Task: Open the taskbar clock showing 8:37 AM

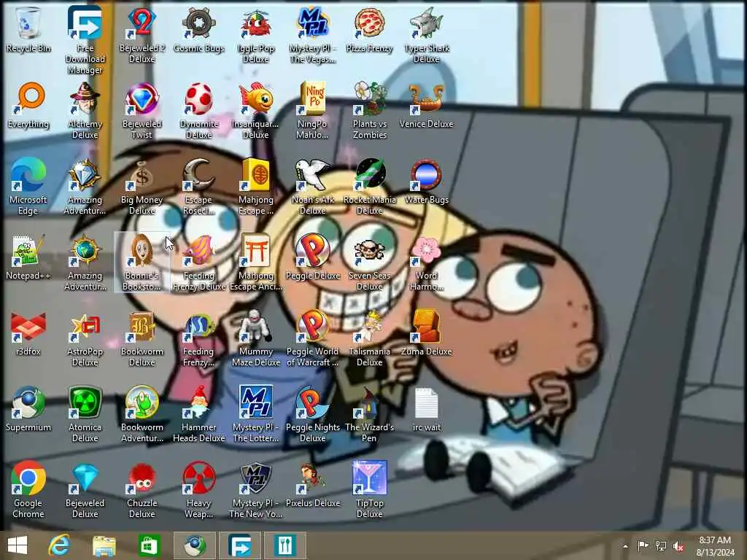Action: (x=715, y=545)
